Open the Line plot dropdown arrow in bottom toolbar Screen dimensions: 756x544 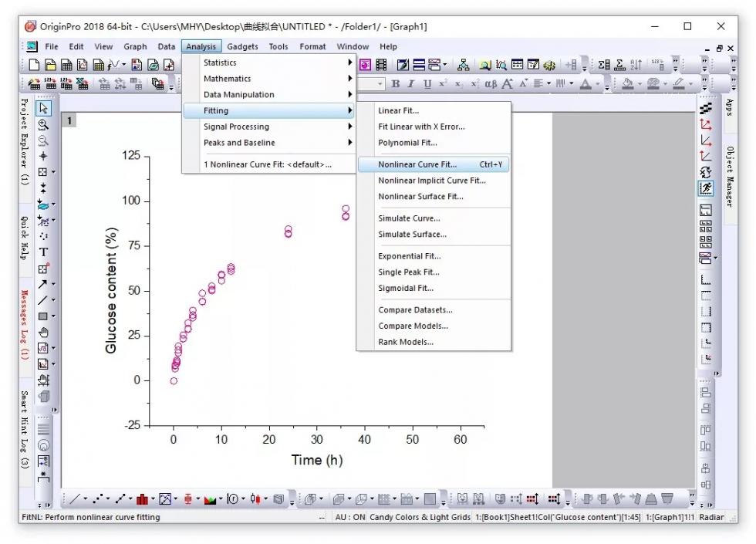[86, 499]
